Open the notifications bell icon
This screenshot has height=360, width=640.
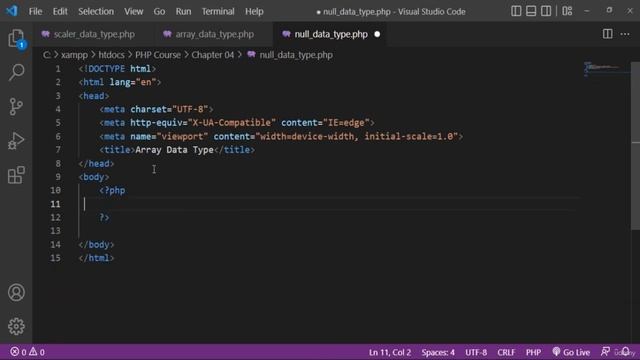click(625, 351)
